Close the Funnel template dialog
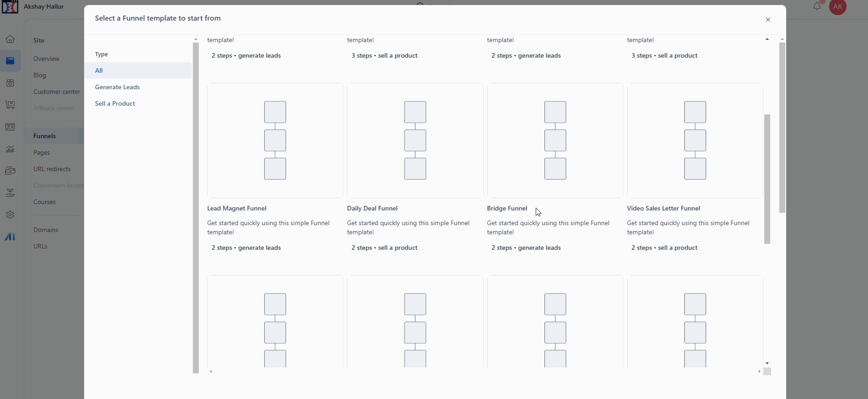The height and width of the screenshot is (399, 868). coord(768,20)
